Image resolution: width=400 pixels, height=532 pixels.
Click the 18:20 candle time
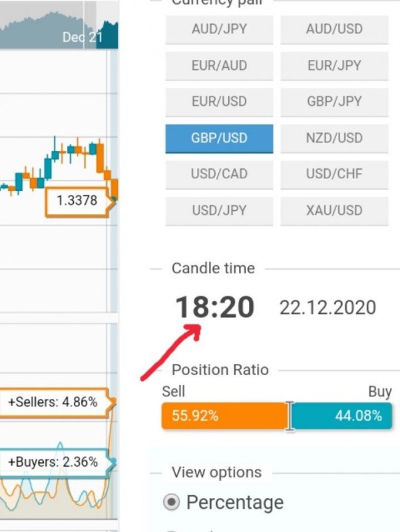click(x=214, y=308)
